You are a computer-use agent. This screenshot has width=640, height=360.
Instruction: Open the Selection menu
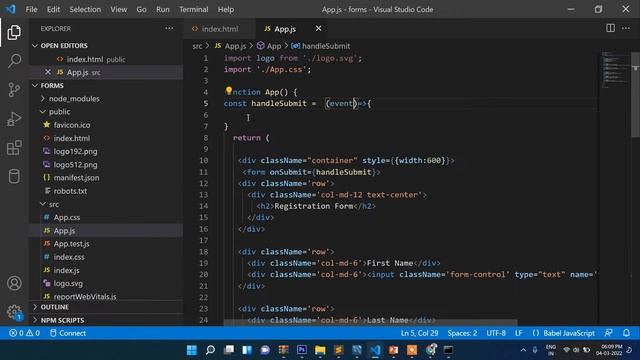[x=85, y=9]
